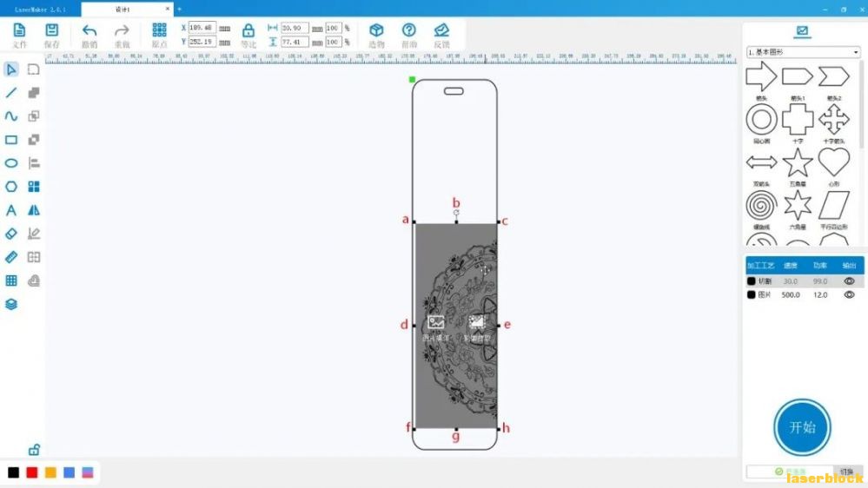Screen dimensions: 868x488
Task: Insert the concentric circle shape
Action: pyautogui.click(x=761, y=119)
